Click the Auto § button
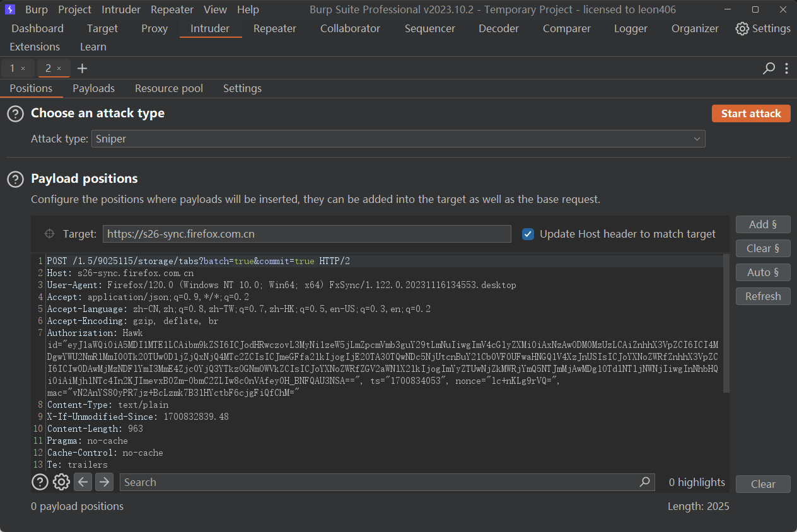 (x=763, y=272)
